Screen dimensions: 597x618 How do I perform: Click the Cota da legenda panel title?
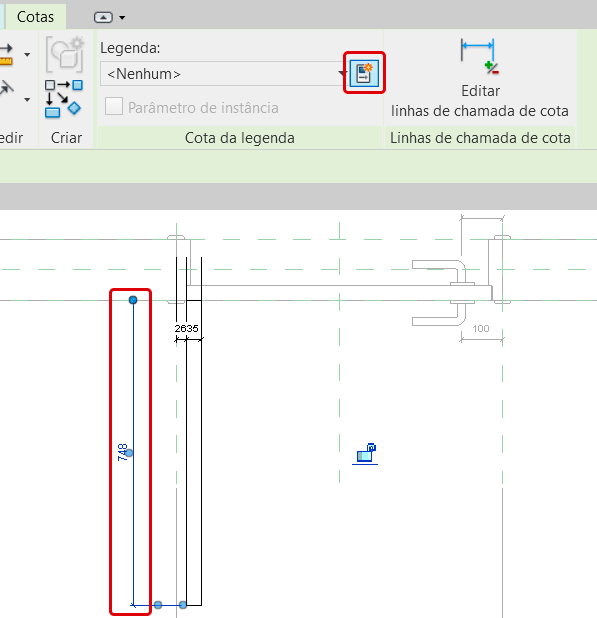coord(240,138)
